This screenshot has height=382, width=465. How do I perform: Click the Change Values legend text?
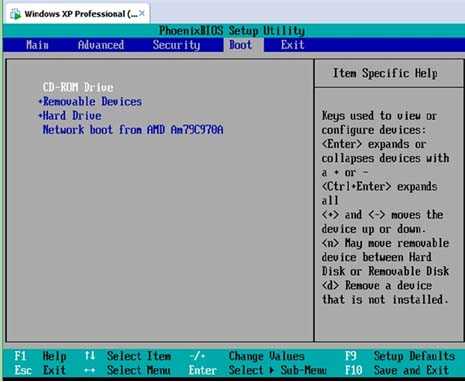pos(266,356)
